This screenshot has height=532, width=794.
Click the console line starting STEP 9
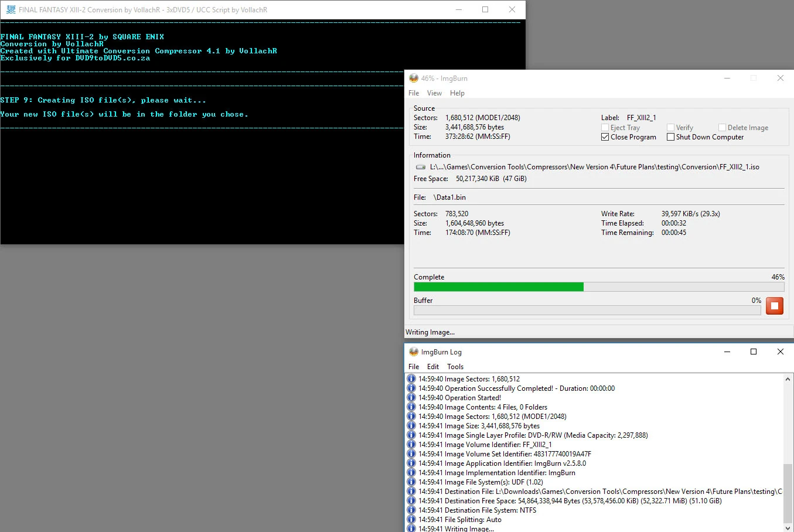[x=103, y=100]
